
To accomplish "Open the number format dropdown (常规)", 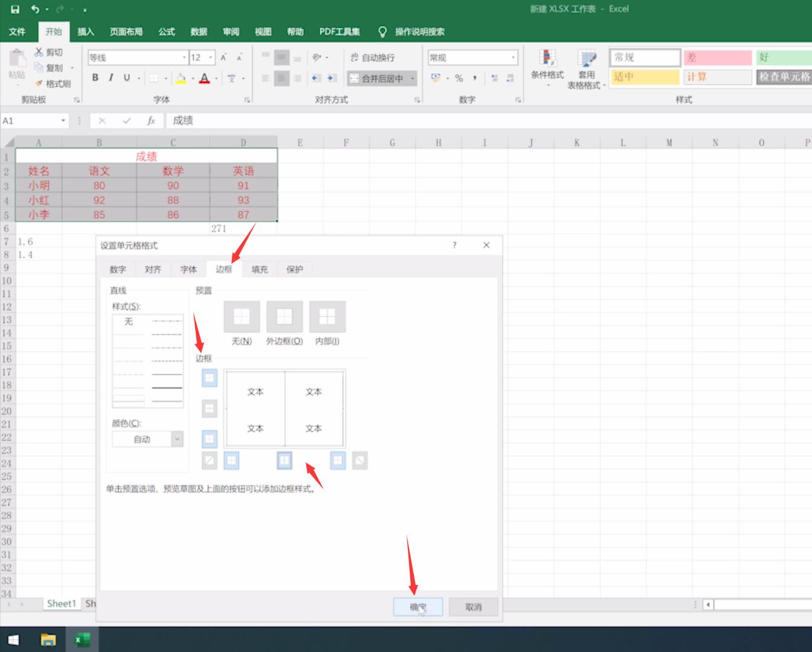I will [514, 57].
